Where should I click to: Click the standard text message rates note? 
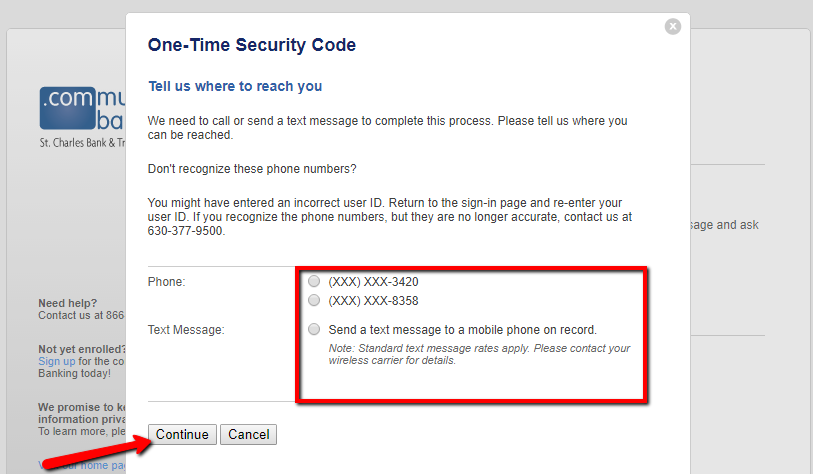click(479, 354)
